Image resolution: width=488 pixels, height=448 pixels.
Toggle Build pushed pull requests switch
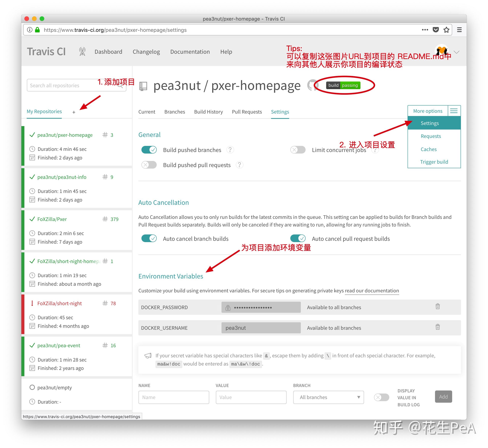[x=149, y=165]
